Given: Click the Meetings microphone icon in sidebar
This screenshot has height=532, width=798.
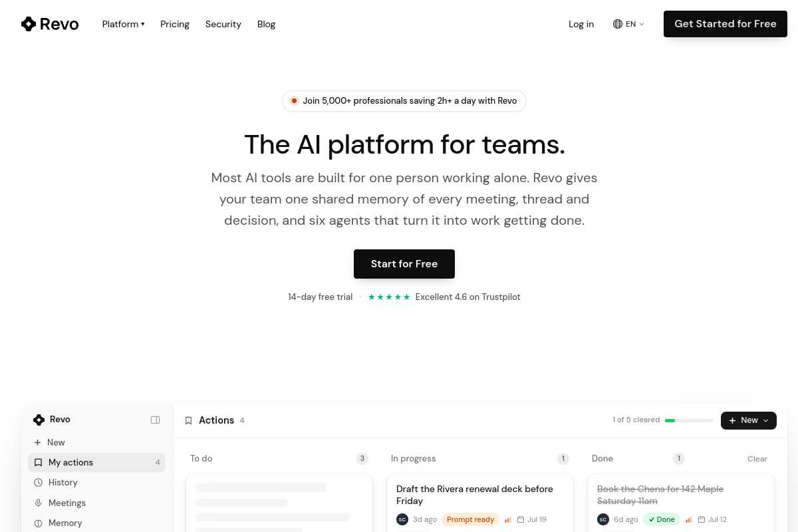Looking at the screenshot, I should [38, 503].
